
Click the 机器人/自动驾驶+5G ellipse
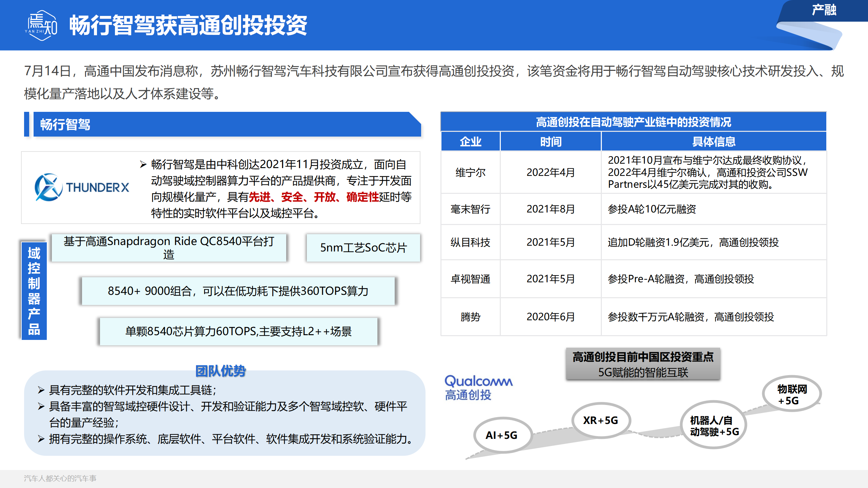coord(713,425)
